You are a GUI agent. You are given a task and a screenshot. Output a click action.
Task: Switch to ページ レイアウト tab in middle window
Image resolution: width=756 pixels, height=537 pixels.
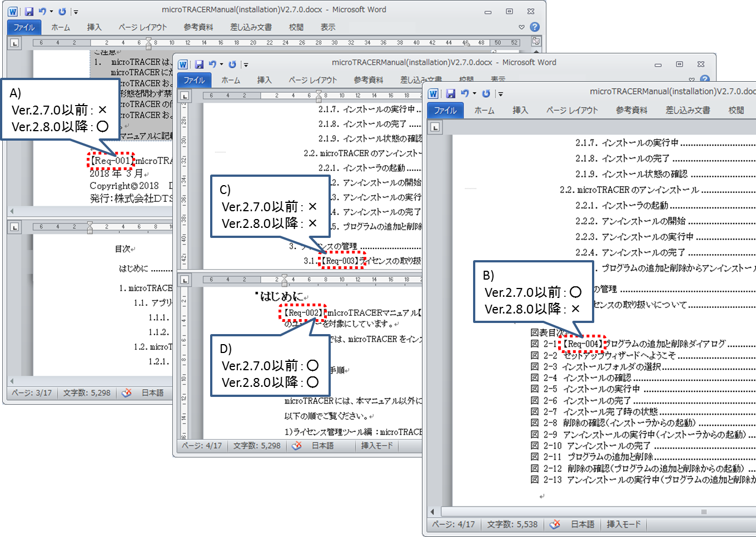pos(313,80)
